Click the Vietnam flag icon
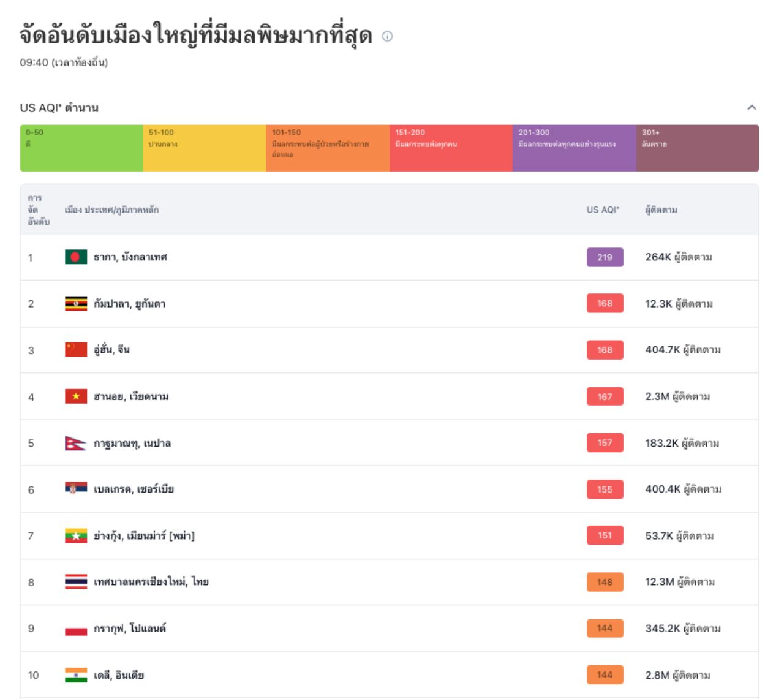Viewport: 784px width, 699px height. pos(76,396)
